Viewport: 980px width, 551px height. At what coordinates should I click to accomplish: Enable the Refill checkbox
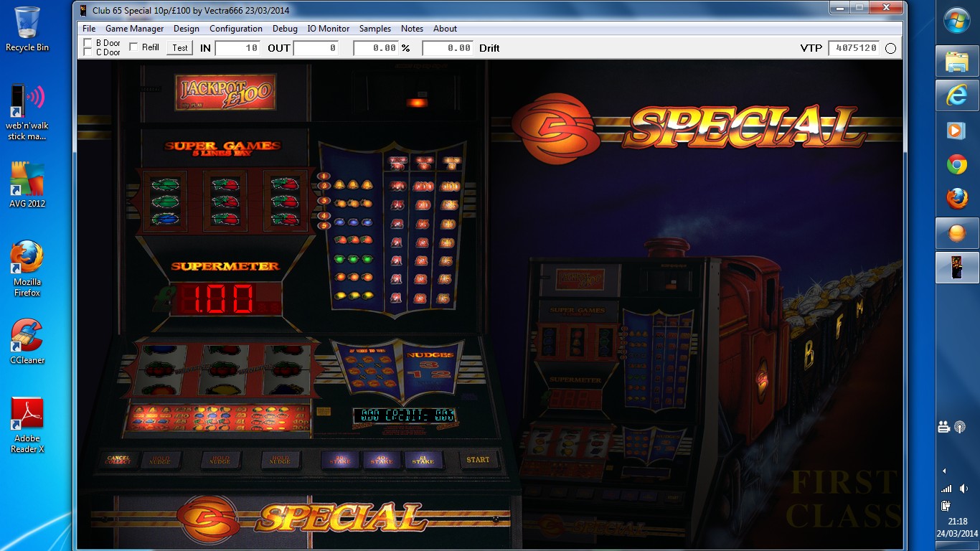(x=133, y=47)
